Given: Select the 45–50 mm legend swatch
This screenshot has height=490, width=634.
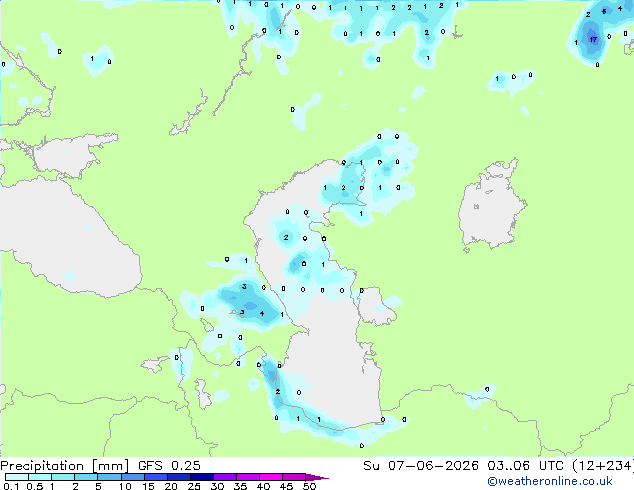Looking at the screenshot, I should pyautogui.click(x=294, y=477).
